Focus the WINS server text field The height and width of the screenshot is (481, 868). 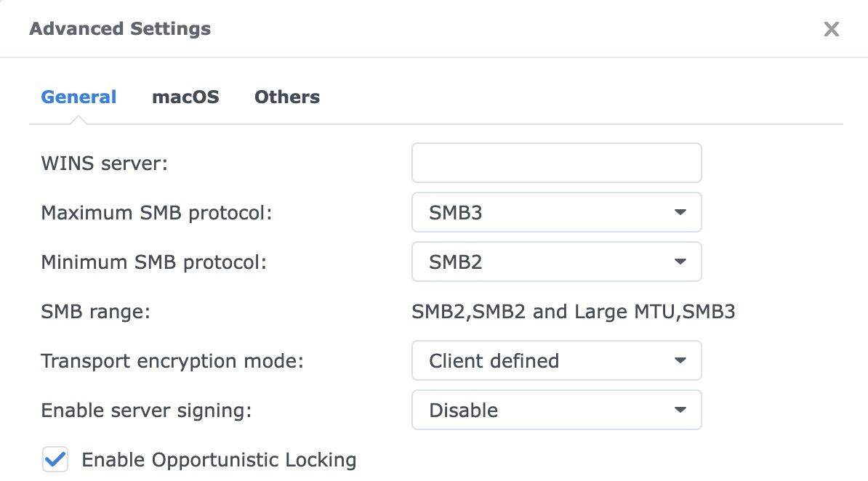click(x=556, y=163)
